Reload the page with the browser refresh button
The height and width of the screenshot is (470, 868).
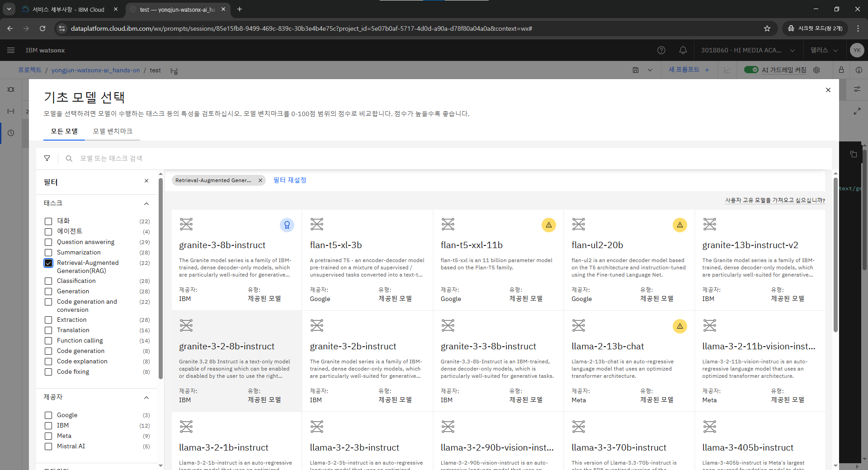coord(42,28)
